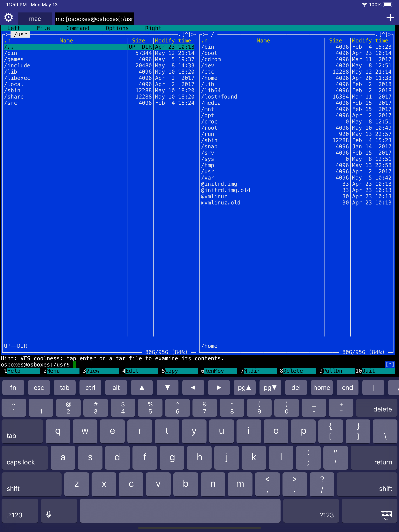Image resolution: width=399 pixels, height=532 pixels.
Task: Open a new terminal tab with plus icon
Action: [390, 17]
